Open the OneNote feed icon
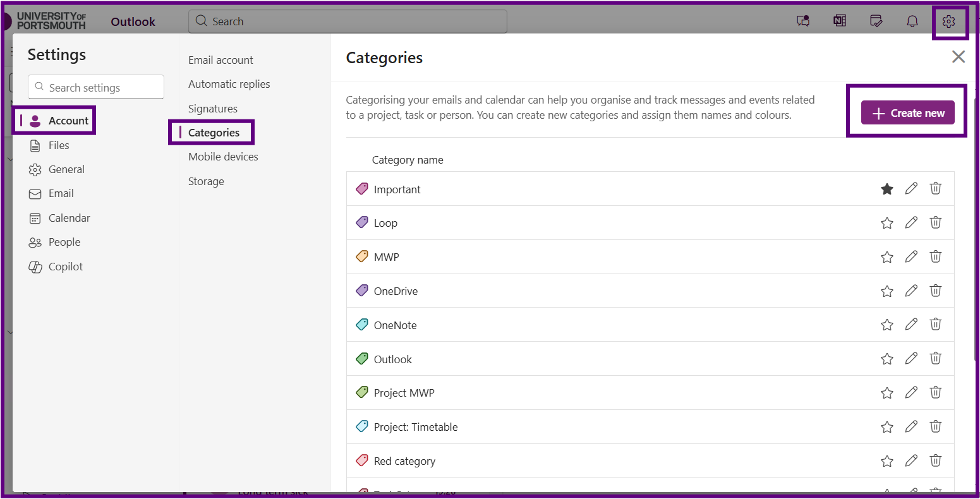Screen dimensions: 980x499 pos(840,21)
